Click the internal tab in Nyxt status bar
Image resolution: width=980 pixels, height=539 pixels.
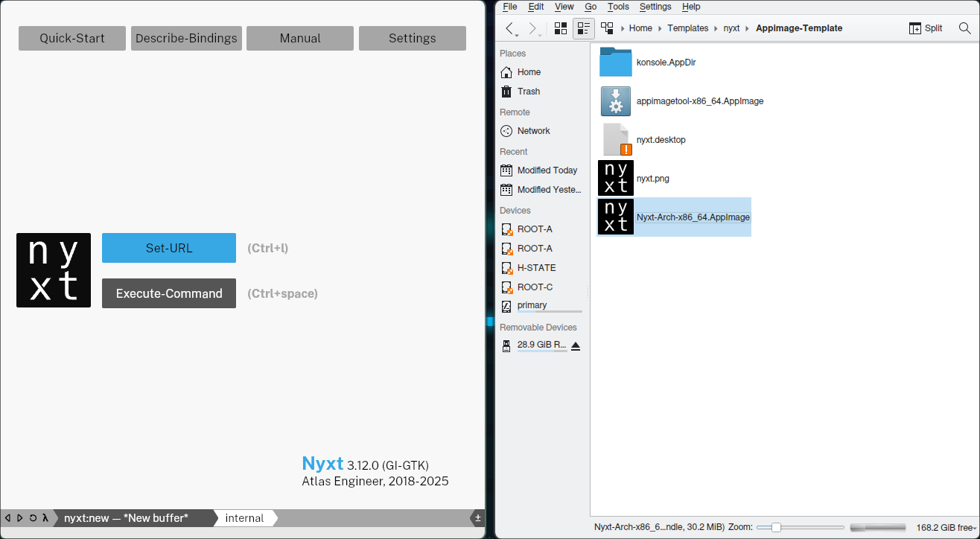point(244,518)
